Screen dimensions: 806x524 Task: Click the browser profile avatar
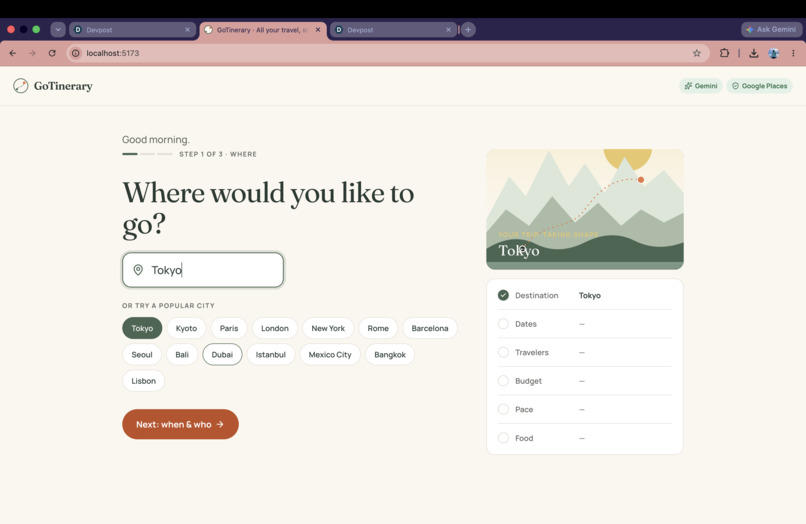coord(774,53)
